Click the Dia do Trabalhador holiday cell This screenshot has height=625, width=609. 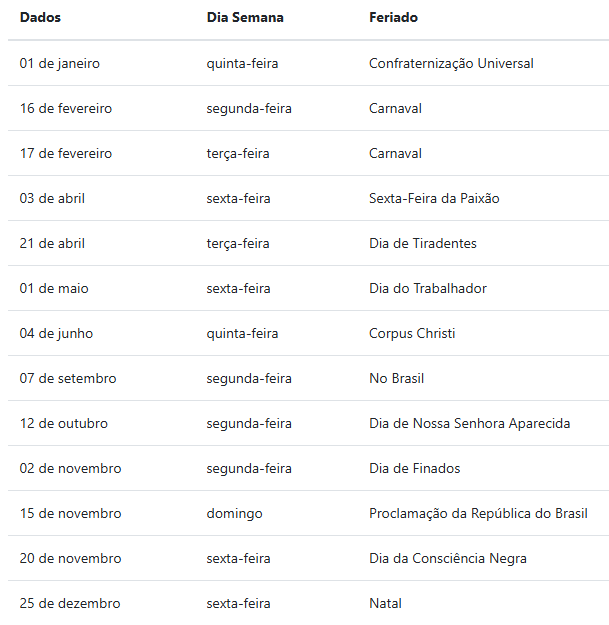click(428, 288)
